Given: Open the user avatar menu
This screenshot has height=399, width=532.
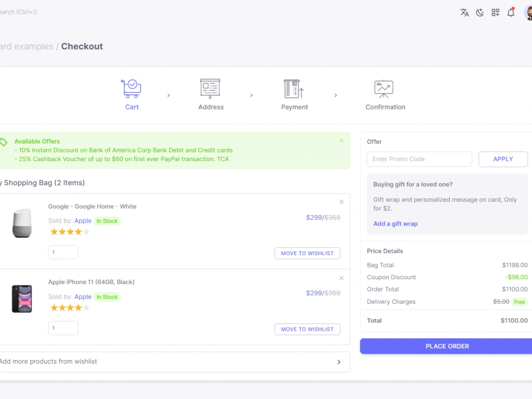Looking at the screenshot, I should click(528, 13).
